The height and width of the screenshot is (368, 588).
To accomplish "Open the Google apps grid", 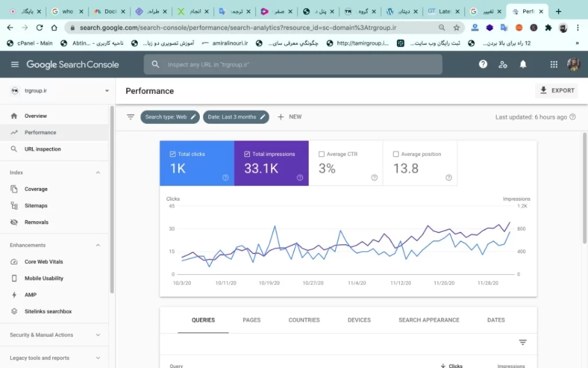I will pos(554,64).
